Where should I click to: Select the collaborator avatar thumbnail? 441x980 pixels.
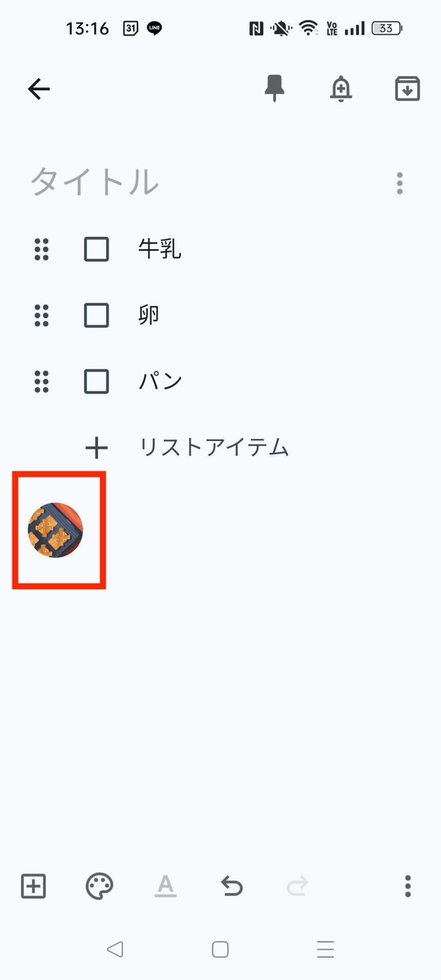coord(55,530)
